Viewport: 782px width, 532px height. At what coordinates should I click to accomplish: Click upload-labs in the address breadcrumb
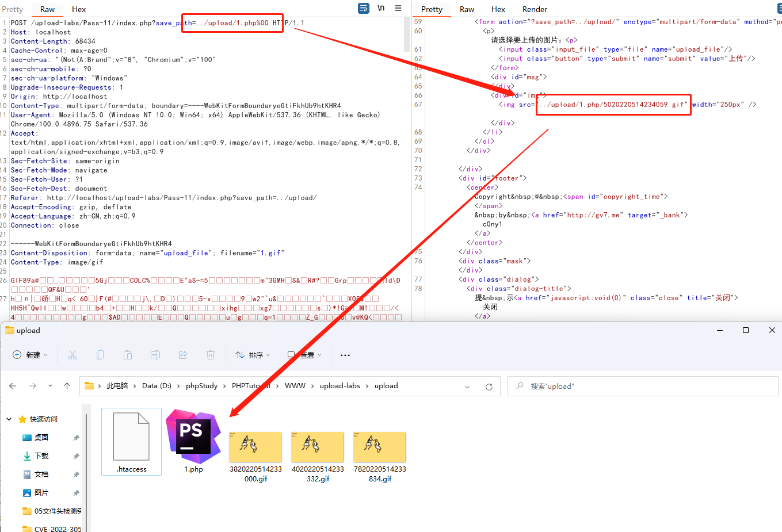[x=340, y=386]
